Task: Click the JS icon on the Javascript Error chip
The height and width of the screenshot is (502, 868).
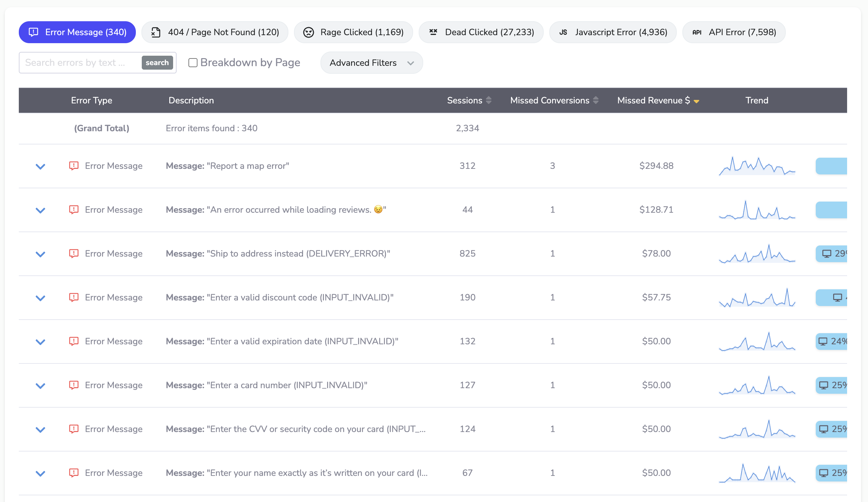Action: pyautogui.click(x=564, y=32)
